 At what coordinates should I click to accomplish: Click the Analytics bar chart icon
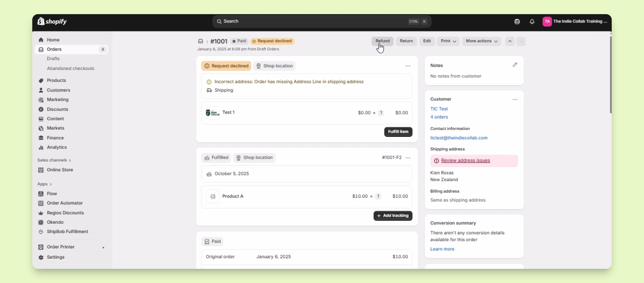pyautogui.click(x=41, y=147)
